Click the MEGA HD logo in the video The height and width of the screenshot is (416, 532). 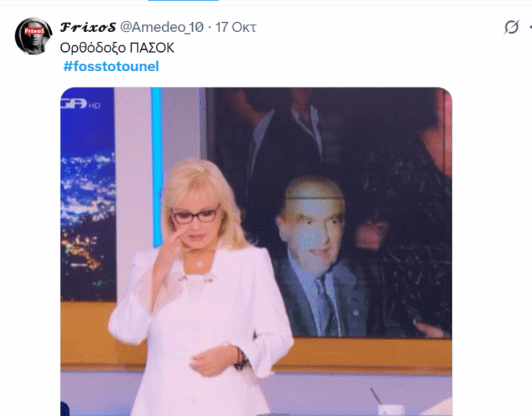(80, 104)
